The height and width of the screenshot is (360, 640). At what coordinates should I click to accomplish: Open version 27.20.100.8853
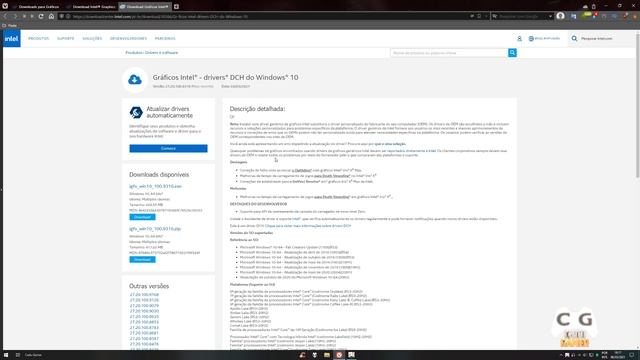pyautogui.click(x=144, y=322)
